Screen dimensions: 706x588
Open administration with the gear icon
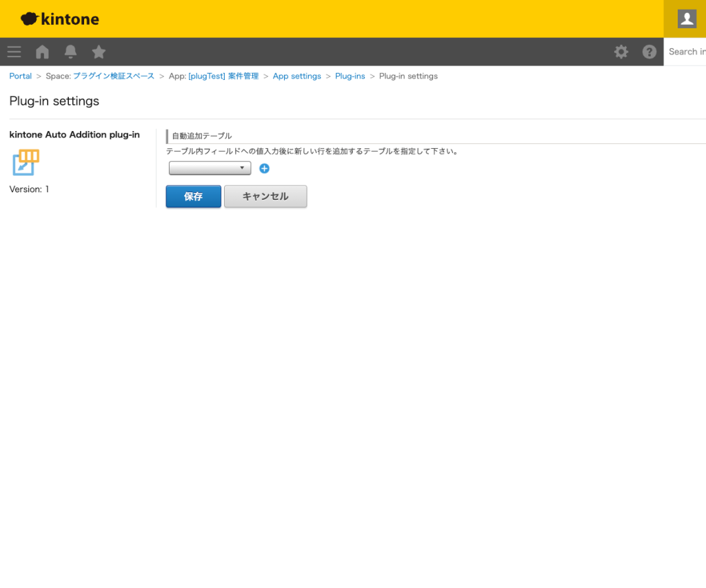coord(621,52)
